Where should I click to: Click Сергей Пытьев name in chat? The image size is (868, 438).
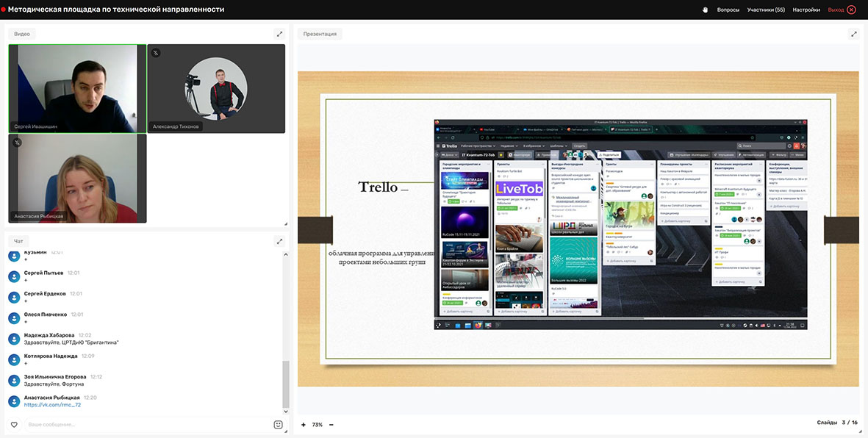44,273
